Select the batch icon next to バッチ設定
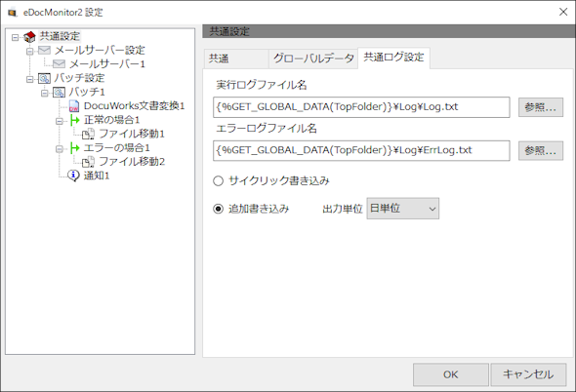 45,78
